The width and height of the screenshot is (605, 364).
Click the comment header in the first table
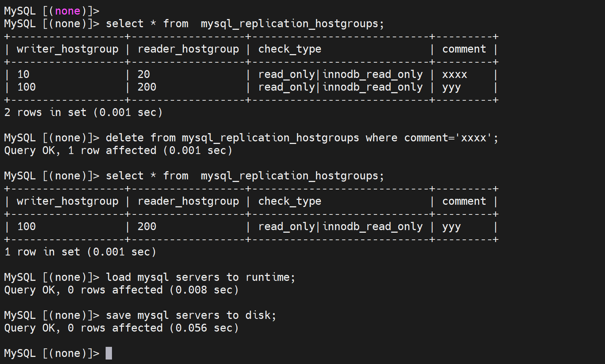(464, 49)
